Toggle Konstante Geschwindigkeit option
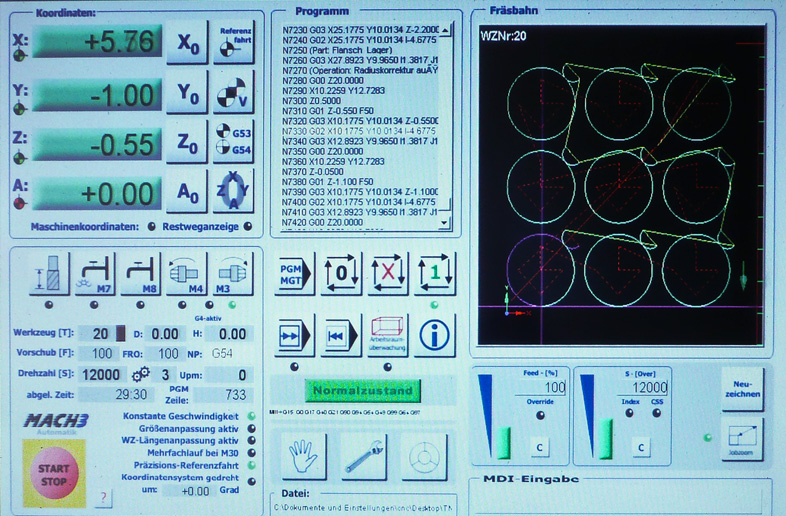Viewport: 786px width, 516px height. 252,416
